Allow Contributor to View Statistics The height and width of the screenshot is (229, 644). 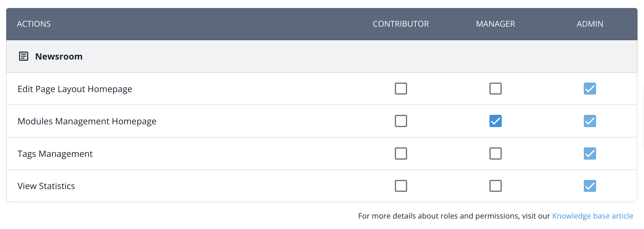(x=401, y=186)
